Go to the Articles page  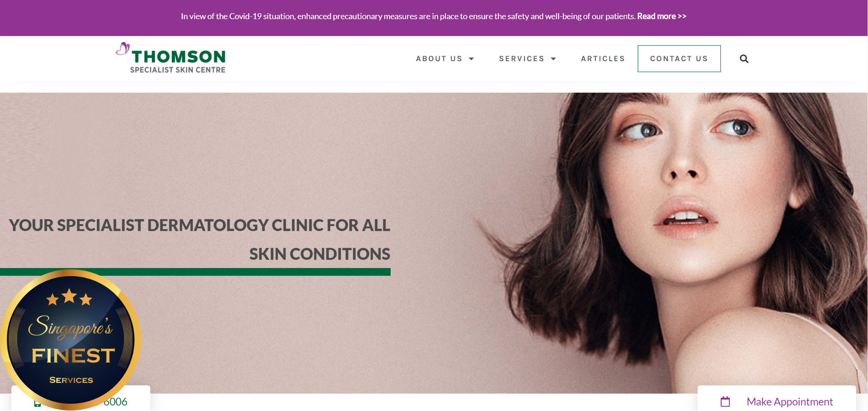point(603,59)
